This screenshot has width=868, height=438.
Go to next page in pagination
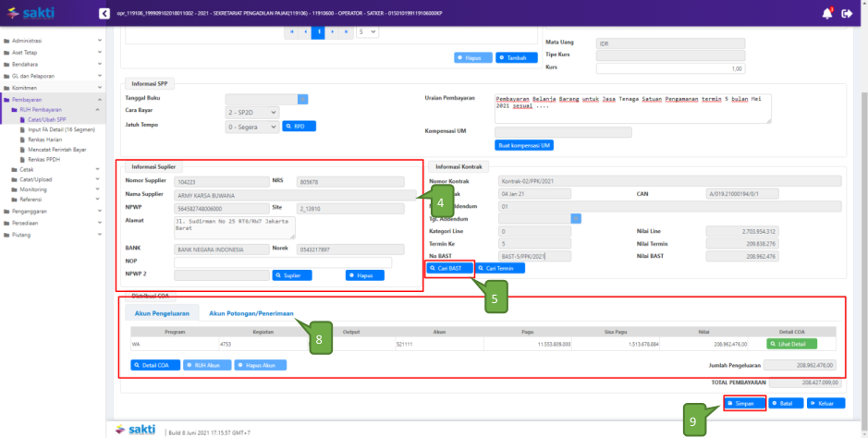pos(333,32)
